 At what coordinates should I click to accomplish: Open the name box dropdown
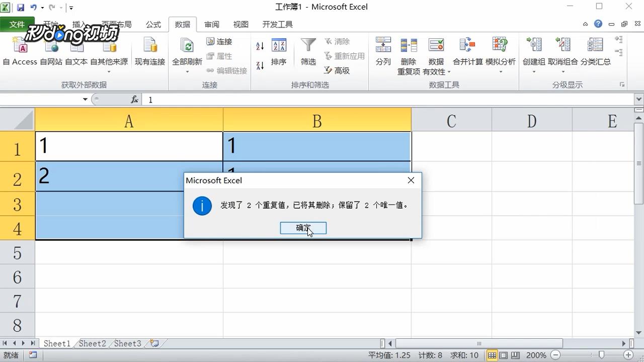(85, 100)
